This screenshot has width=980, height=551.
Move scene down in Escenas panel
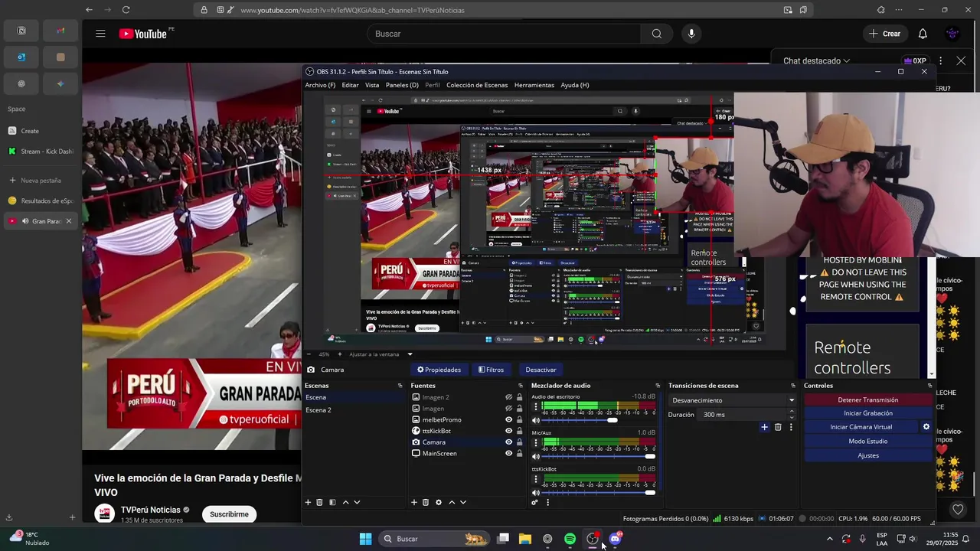pyautogui.click(x=357, y=502)
